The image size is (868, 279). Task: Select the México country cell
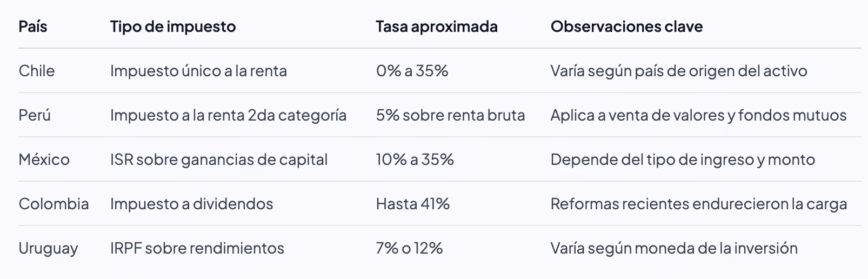click(x=44, y=160)
